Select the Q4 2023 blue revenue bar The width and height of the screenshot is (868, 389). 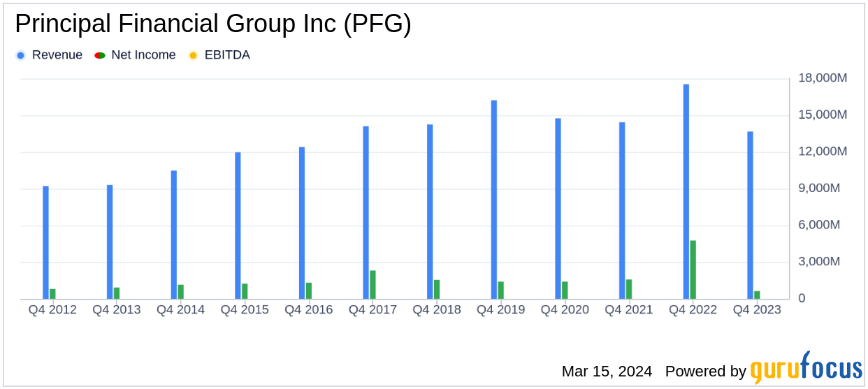coord(751,215)
